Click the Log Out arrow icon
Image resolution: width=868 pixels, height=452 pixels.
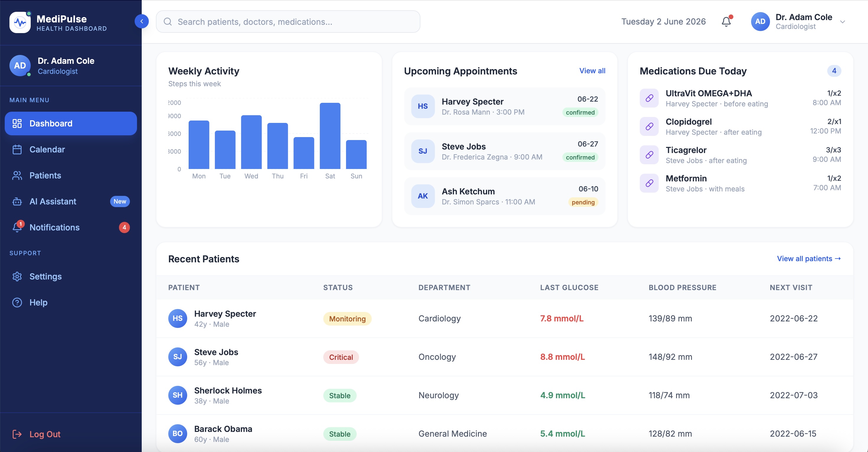[17, 434]
